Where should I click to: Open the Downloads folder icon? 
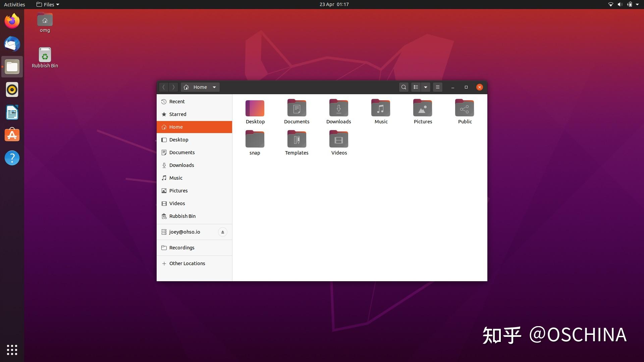pos(338,108)
